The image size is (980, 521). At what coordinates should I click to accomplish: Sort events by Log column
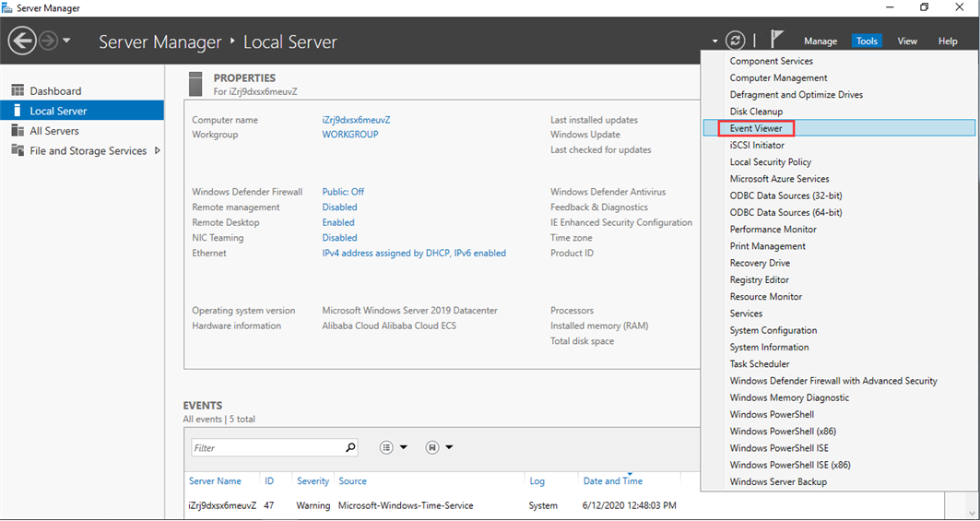point(537,481)
